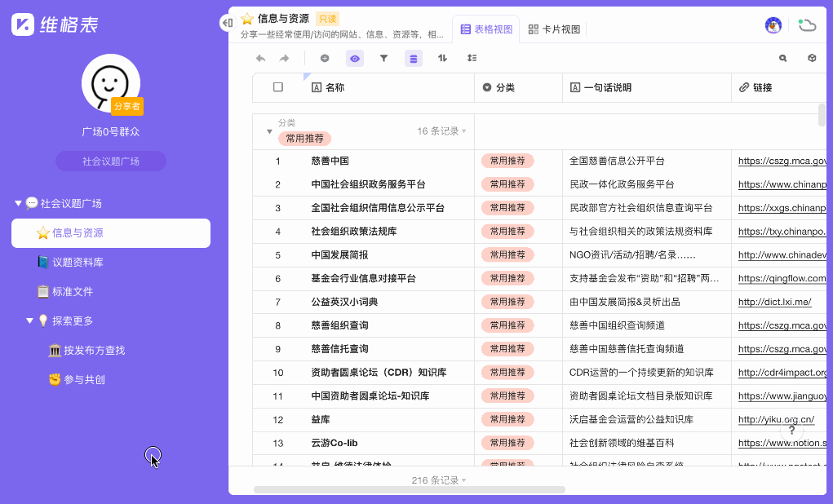Click the Vika table logo icon

pyautogui.click(x=23, y=24)
